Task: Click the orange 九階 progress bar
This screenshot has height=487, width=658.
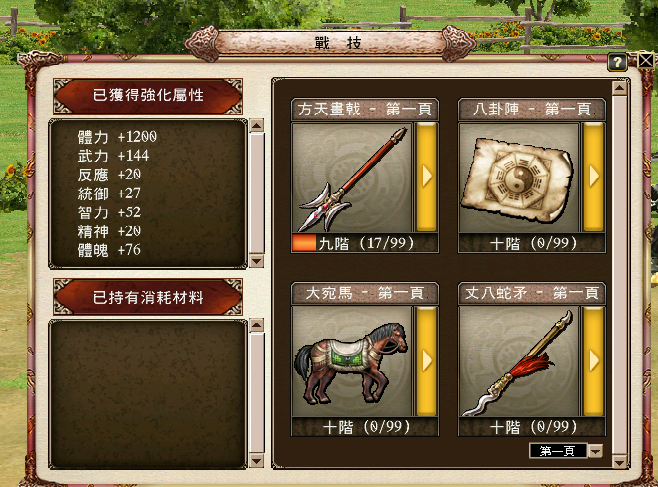Action: (x=304, y=243)
